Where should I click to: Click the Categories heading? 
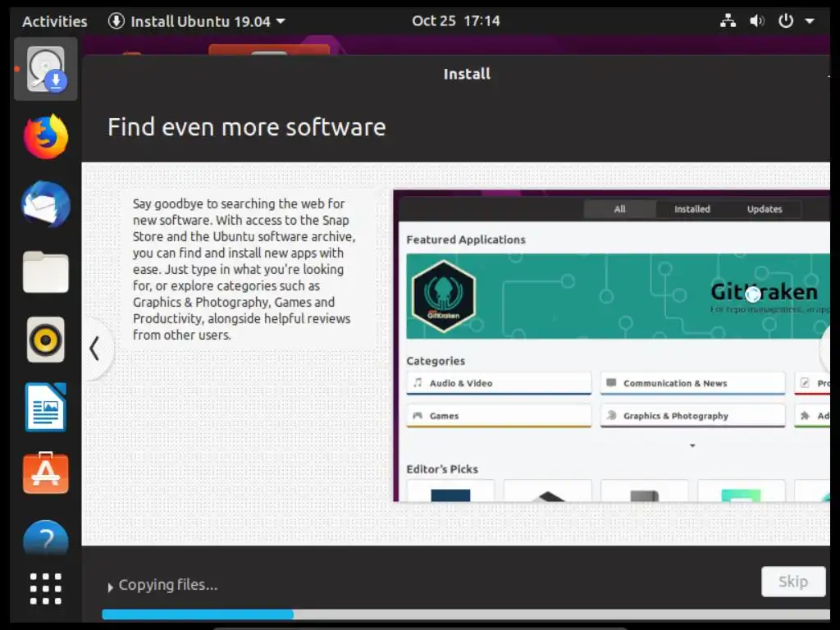click(436, 361)
